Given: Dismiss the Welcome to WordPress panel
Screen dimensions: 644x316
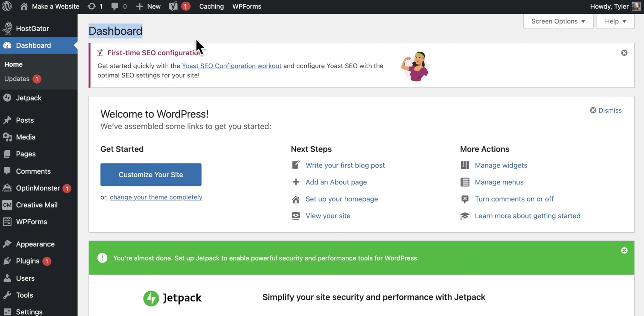Looking at the screenshot, I should point(606,110).
